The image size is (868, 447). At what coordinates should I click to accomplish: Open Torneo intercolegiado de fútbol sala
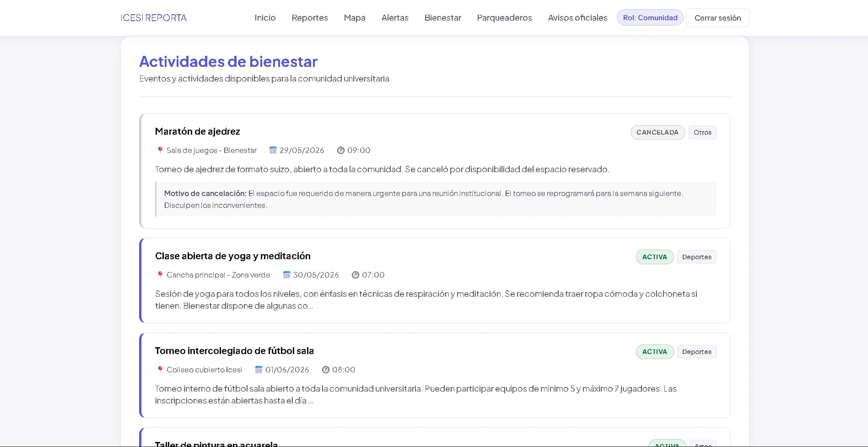click(x=234, y=351)
